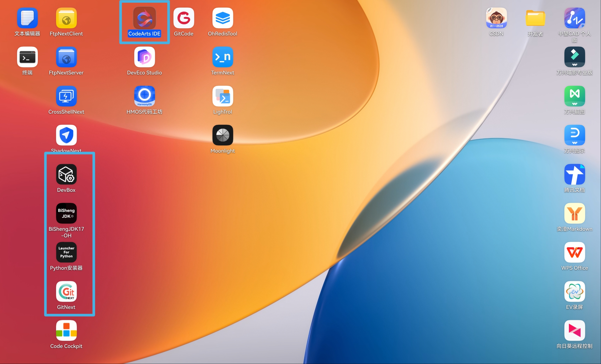The image size is (601, 364).
Task: Launch FtpNextServer
Action: click(x=66, y=57)
